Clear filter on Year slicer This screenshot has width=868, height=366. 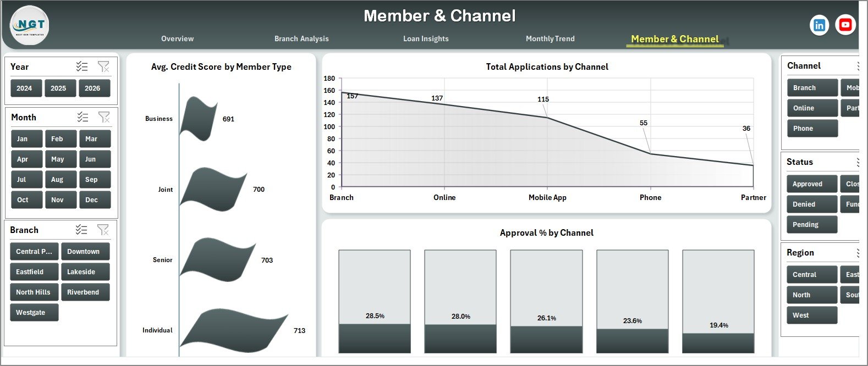tap(103, 66)
